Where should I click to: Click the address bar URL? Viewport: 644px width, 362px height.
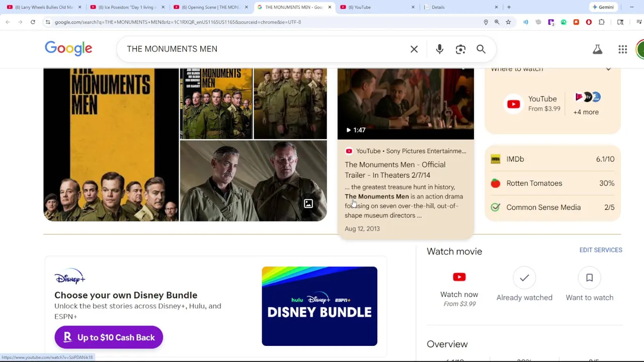point(178,22)
